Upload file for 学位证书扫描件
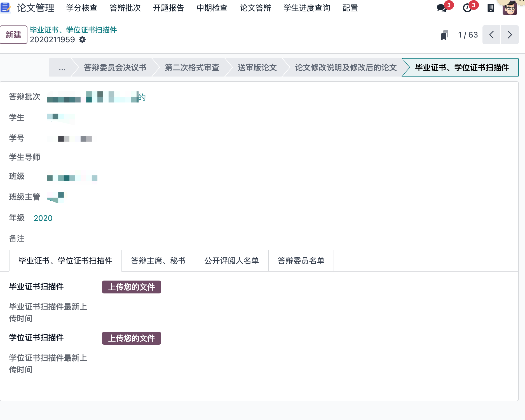525x420 pixels. 131,338
